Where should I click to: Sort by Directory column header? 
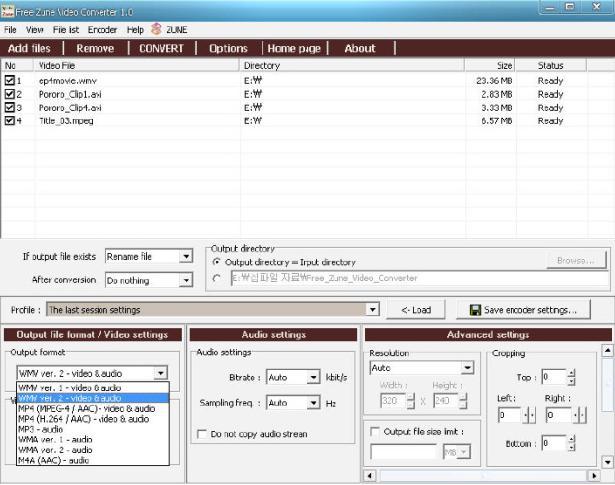coord(352,65)
